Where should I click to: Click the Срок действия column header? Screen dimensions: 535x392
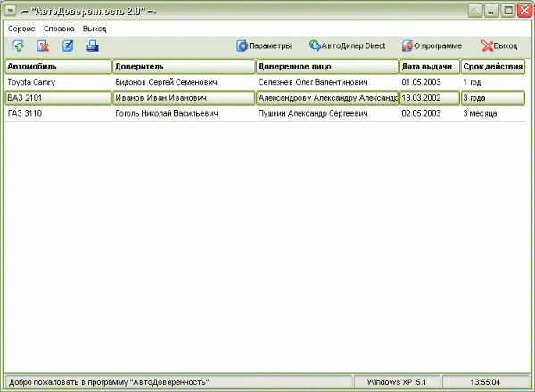(x=492, y=67)
